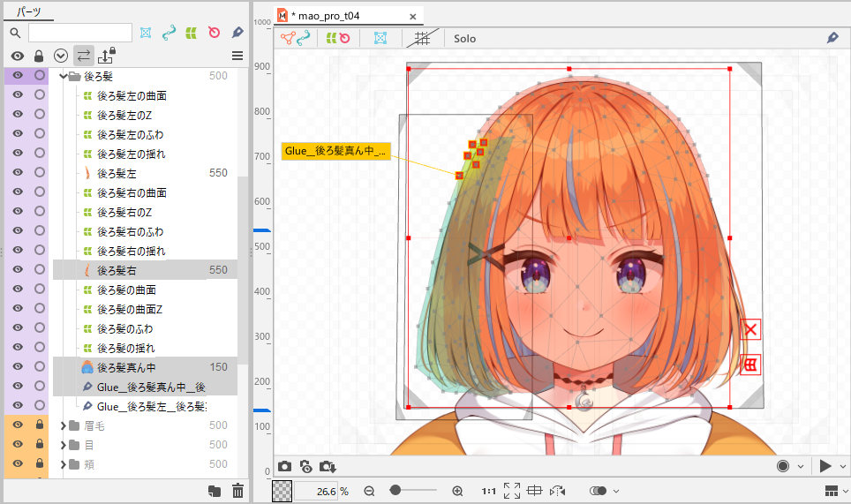Delete the selected part with the trash icon

point(237,491)
